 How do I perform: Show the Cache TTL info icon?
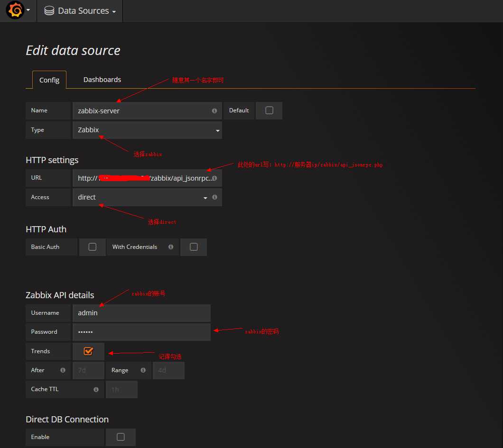point(96,389)
